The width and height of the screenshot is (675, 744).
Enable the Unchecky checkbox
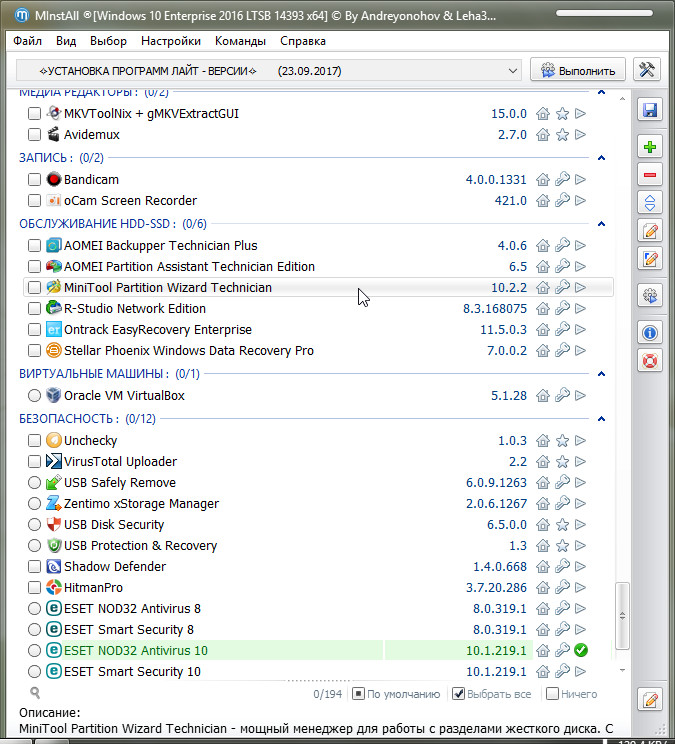35,441
